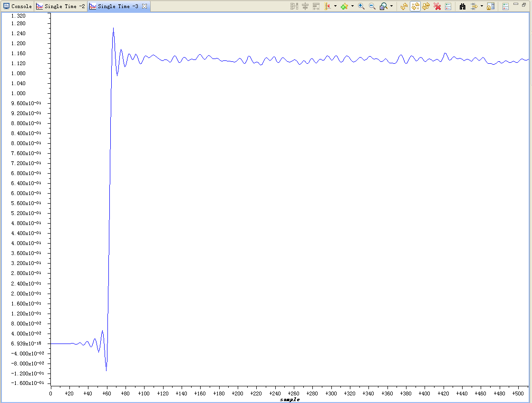532x403 pixels.
Task: Click the '1.320' y-axis label
Action: point(19,16)
